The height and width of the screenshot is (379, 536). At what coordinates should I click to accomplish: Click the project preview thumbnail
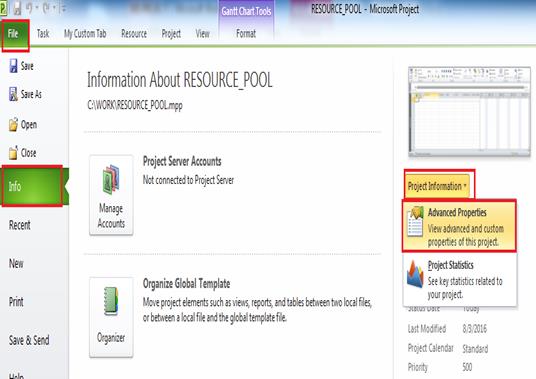click(469, 111)
